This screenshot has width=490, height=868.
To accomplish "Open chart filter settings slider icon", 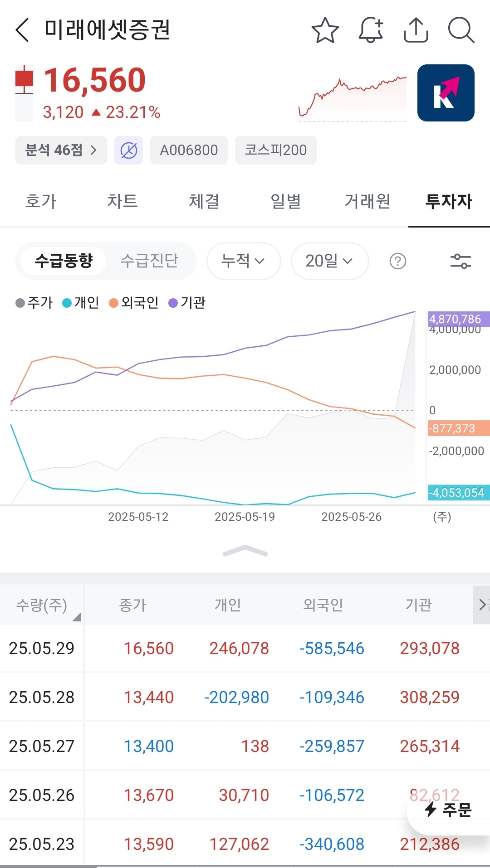I will click(461, 261).
